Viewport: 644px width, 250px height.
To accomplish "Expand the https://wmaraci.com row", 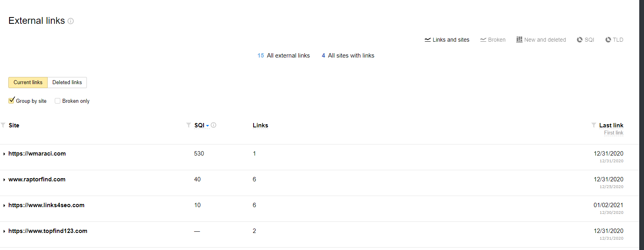I will click(4, 154).
